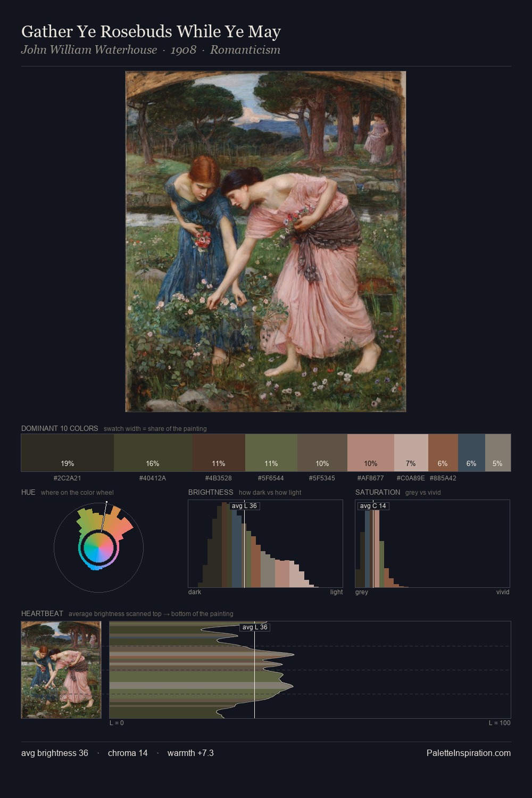Screen dimensions: 532x798
Task: Click 'avg brightness 36' in the footer
Action: point(55,753)
